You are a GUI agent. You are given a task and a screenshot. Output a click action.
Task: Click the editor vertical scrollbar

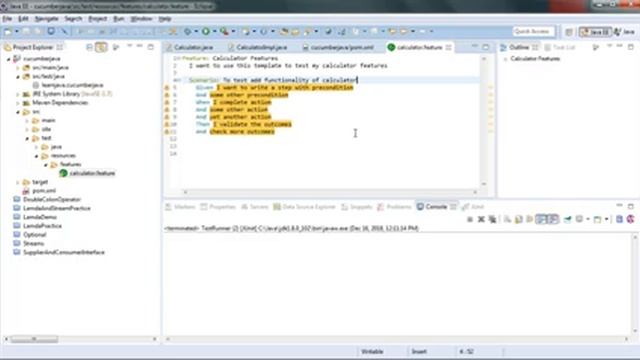(484, 121)
